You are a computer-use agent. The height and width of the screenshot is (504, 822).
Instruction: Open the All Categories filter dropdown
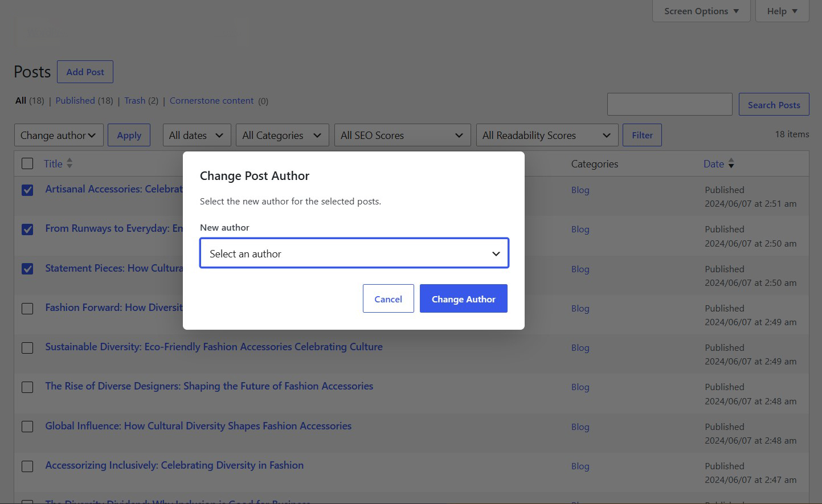[282, 135]
